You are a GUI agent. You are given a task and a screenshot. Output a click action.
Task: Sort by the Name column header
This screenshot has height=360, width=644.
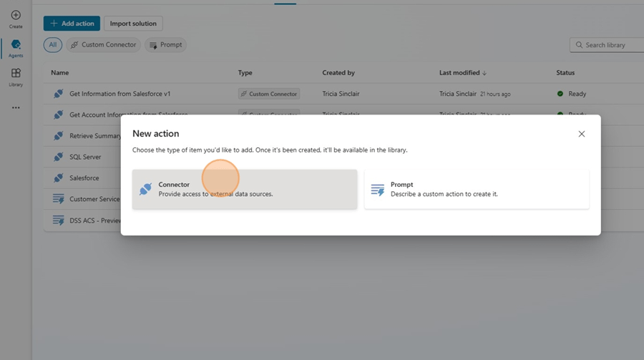[60, 73]
